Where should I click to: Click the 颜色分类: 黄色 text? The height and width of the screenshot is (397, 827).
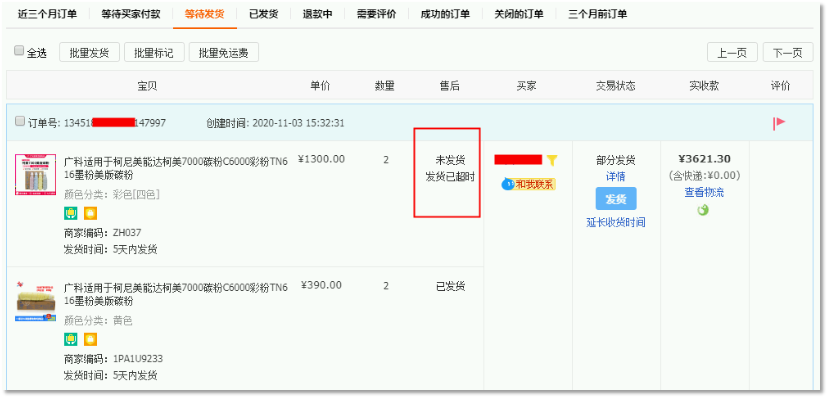pyautogui.click(x=98, y=321)
